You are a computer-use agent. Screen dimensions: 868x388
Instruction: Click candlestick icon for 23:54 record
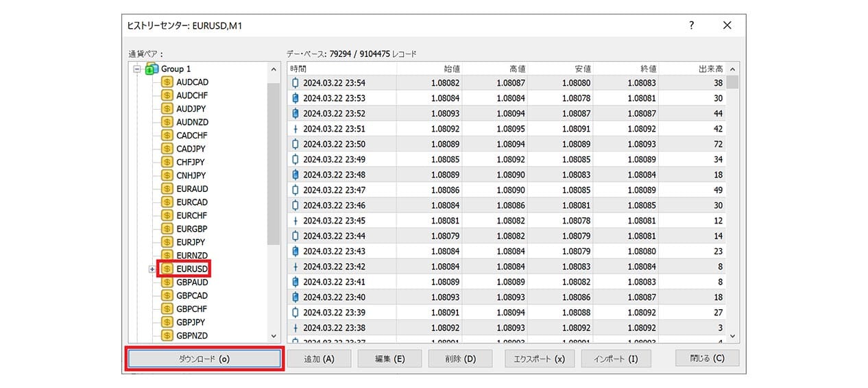pos(296,83)
